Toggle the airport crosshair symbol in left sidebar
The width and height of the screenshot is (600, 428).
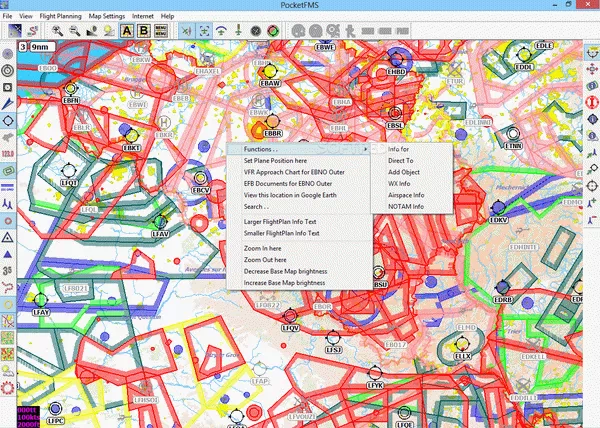point(8,120)
